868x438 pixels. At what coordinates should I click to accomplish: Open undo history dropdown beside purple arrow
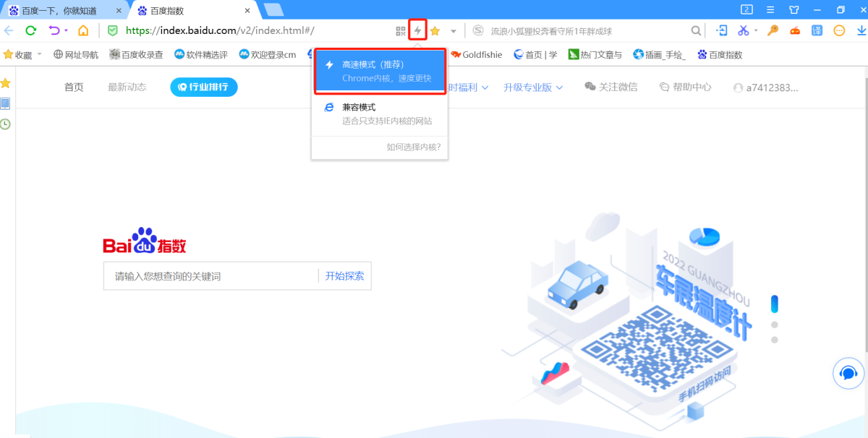coord(67,30)
